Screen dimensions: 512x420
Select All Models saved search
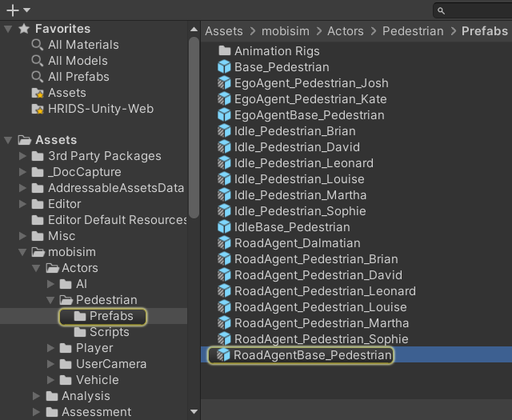coord(78,61)
